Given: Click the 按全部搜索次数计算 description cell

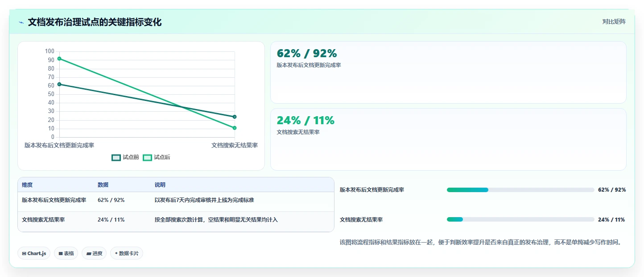Looking at the screenshot, I should click(x=216, y=220).
